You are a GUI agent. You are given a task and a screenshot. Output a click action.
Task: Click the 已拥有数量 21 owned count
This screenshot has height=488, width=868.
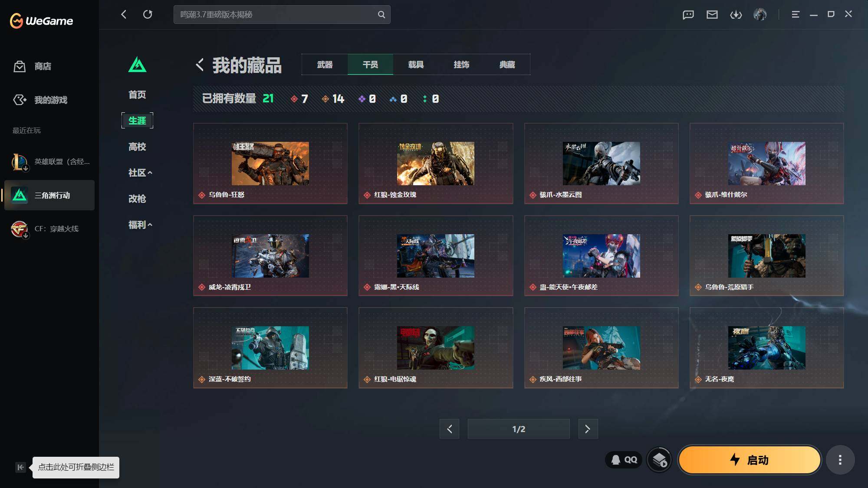[238, 99]
